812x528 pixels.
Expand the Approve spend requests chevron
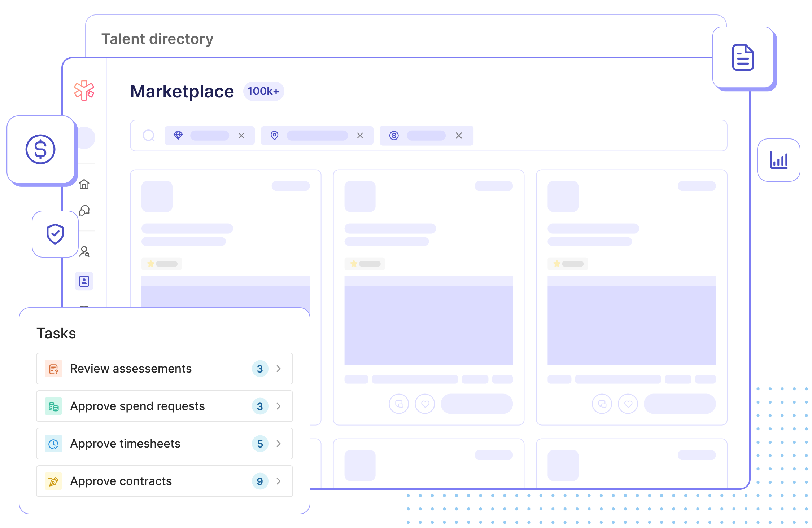click(279, 406)
